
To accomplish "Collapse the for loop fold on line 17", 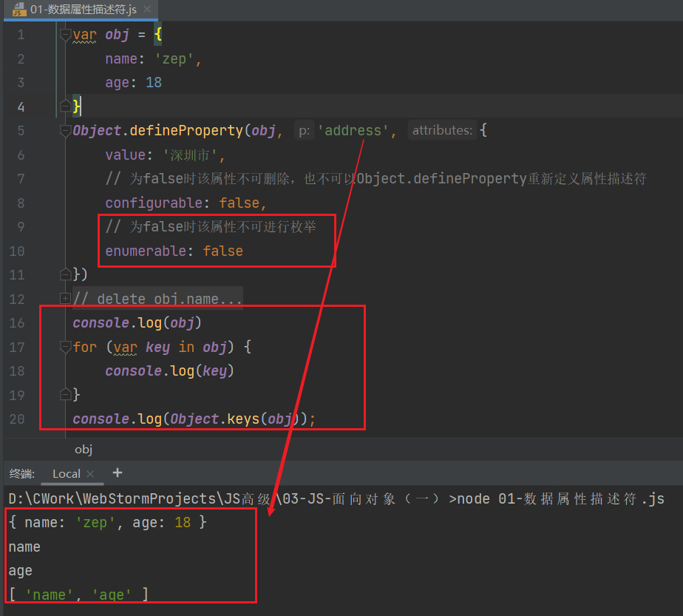I will pyautogui.click(x=65, y=347).
